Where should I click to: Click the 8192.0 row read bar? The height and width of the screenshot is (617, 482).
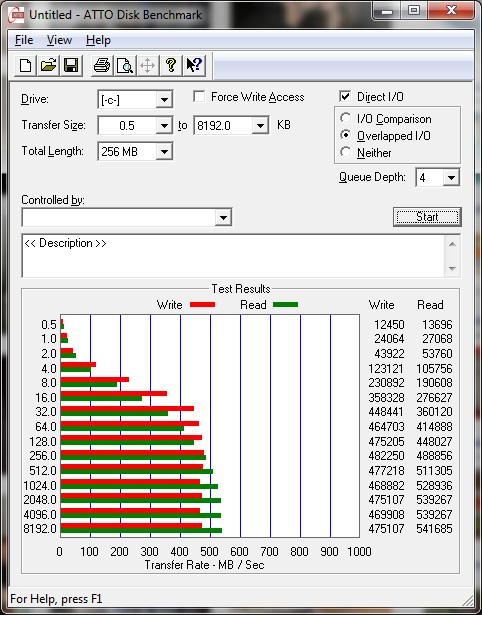point(141,530)
